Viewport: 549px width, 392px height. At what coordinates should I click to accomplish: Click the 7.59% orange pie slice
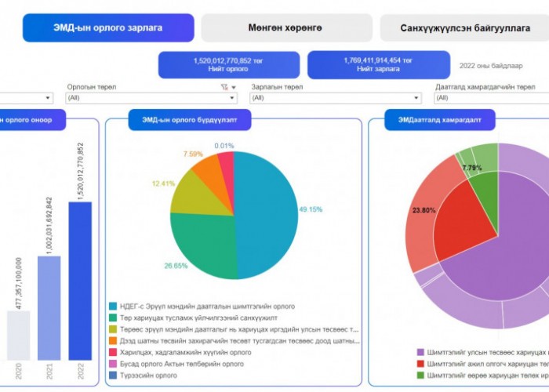pyautogui.click(x=213, y=175)
